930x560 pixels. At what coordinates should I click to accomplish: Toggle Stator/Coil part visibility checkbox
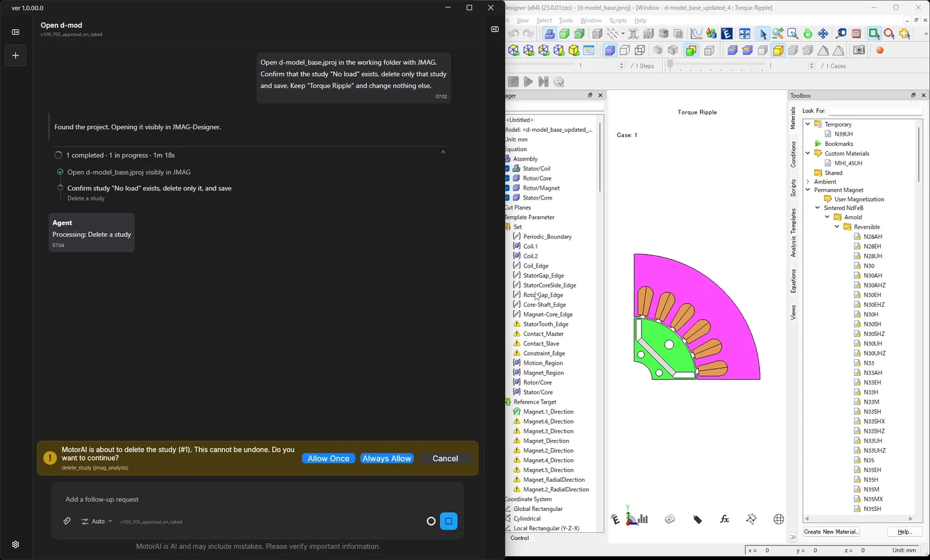(508, 169)
